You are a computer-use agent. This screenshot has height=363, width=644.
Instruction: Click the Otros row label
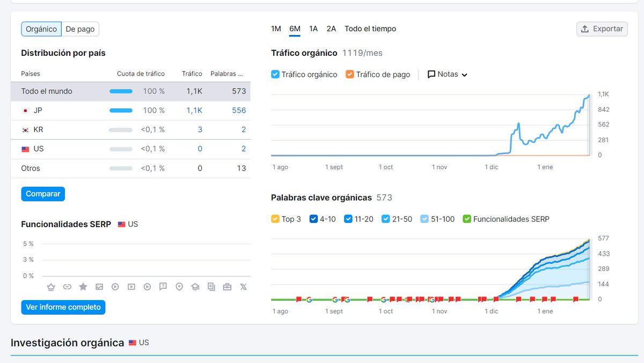click(31, 169)
